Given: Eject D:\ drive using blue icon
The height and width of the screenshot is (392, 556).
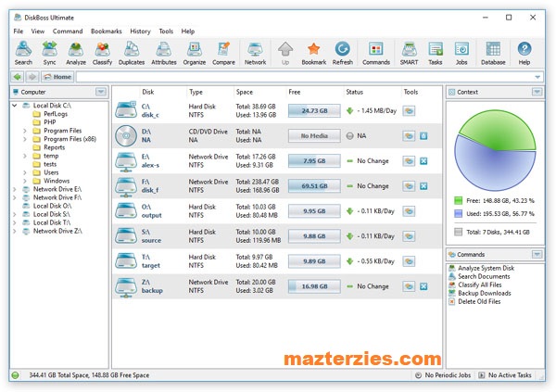Looking at the screenshot, I should point(423,136).
